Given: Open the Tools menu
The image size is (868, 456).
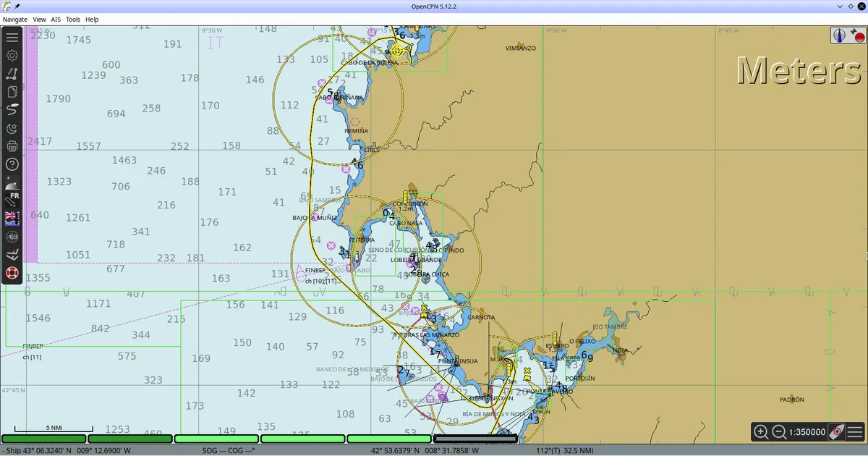Looking at the screenshot, I should [73, 20].
